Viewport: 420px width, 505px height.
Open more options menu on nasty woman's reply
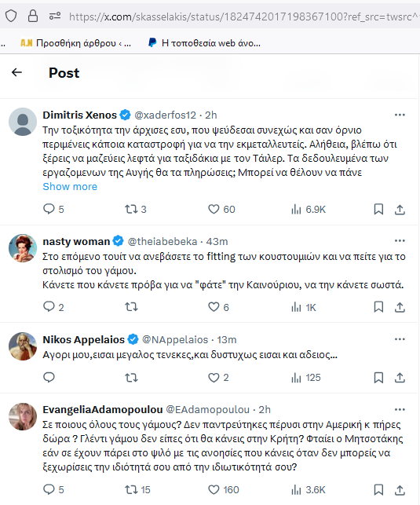[400, 241]
